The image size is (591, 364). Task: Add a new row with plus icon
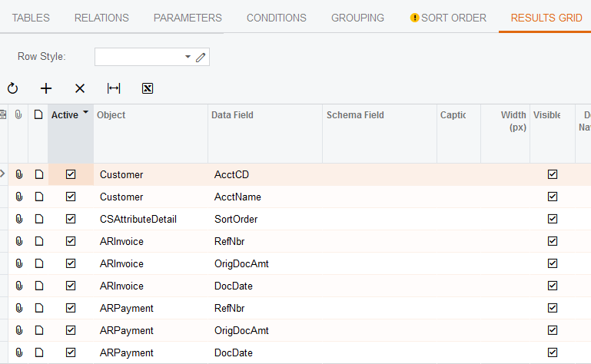(x=46, y=88)
